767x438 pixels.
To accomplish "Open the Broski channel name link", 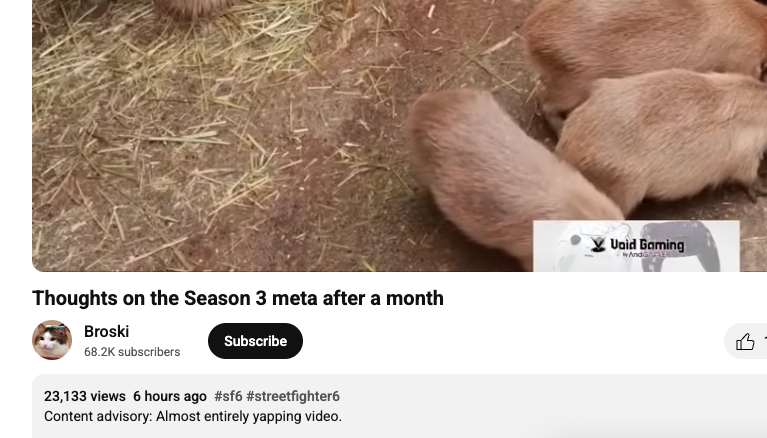I will pos(107,331).
